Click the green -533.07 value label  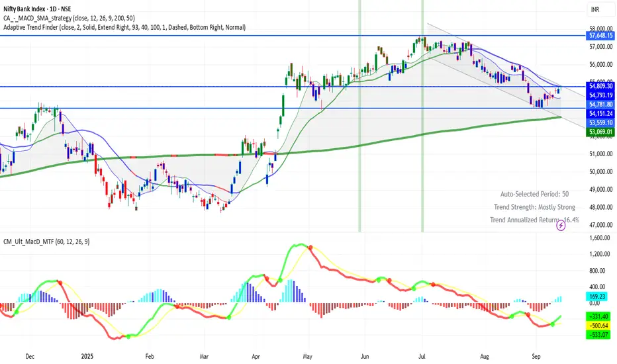(599, 335)
